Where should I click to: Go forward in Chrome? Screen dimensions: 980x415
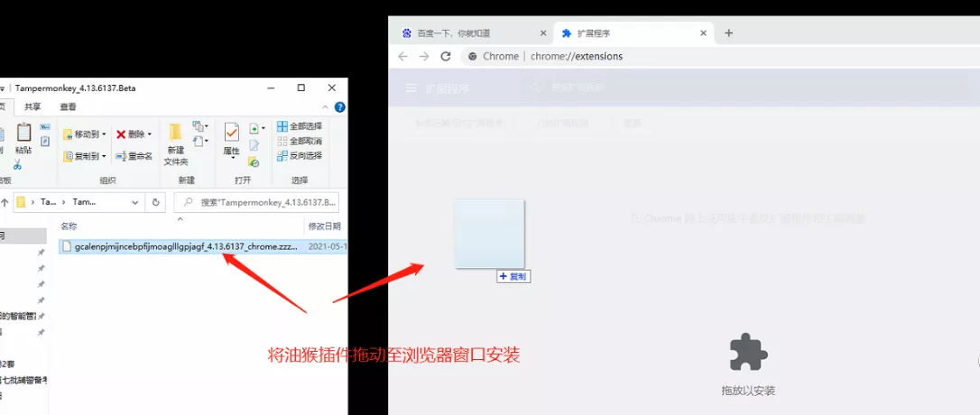tap(424, 56)
